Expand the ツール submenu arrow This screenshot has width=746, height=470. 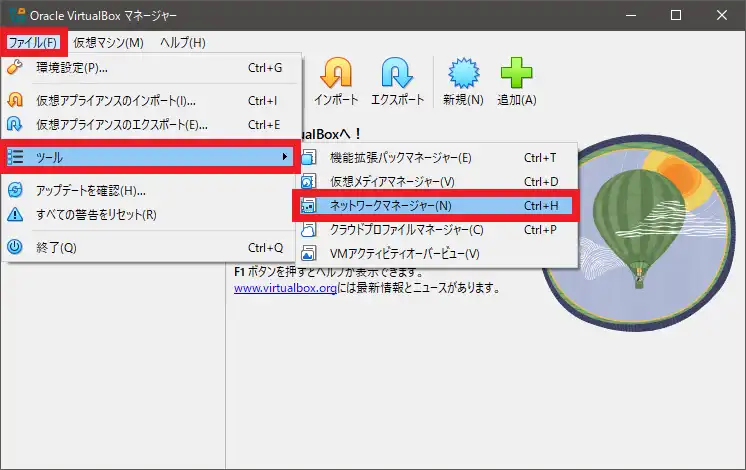click(285, 157)
